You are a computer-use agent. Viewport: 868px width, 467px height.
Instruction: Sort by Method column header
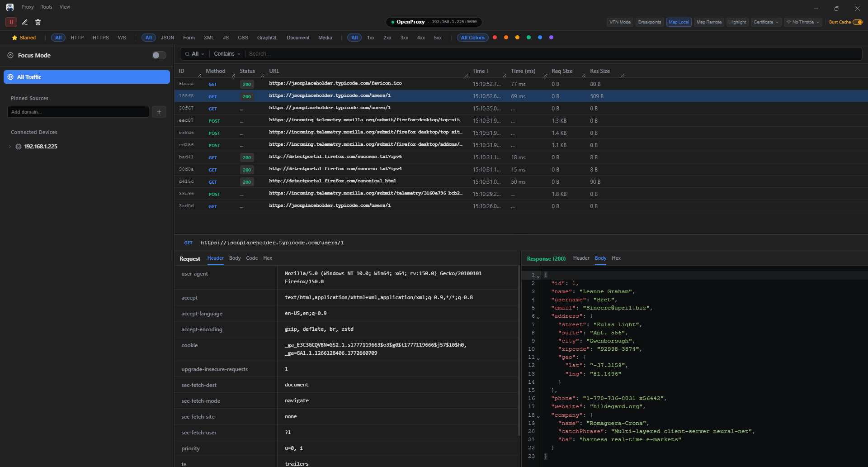click(x=215, y=71)
